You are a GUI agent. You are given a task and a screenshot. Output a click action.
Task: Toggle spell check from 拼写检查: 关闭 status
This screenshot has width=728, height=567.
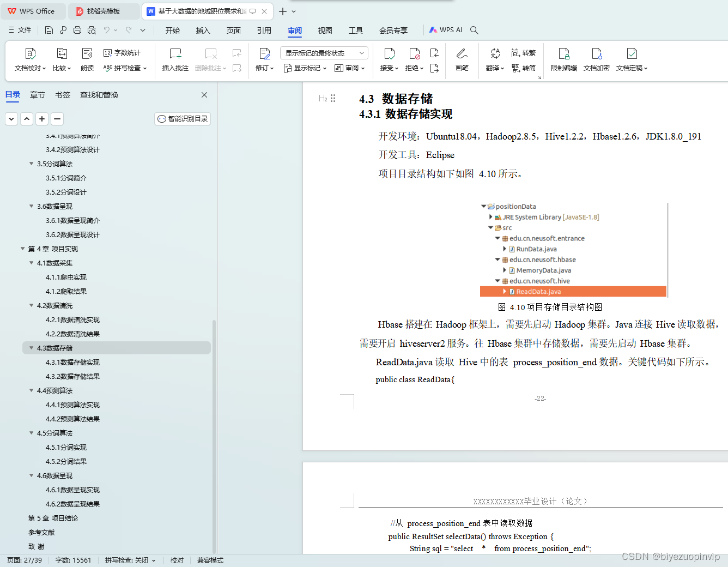pos(130,560)
